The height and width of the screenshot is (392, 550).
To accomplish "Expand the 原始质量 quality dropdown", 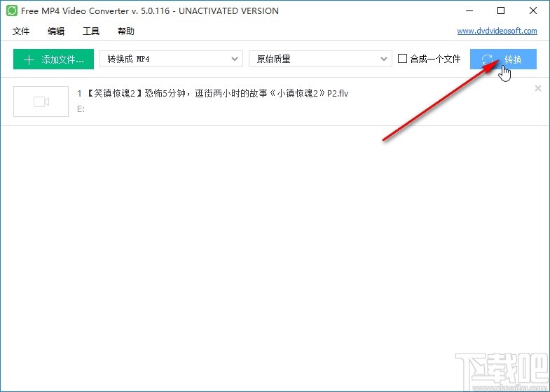I will [320, 59].
